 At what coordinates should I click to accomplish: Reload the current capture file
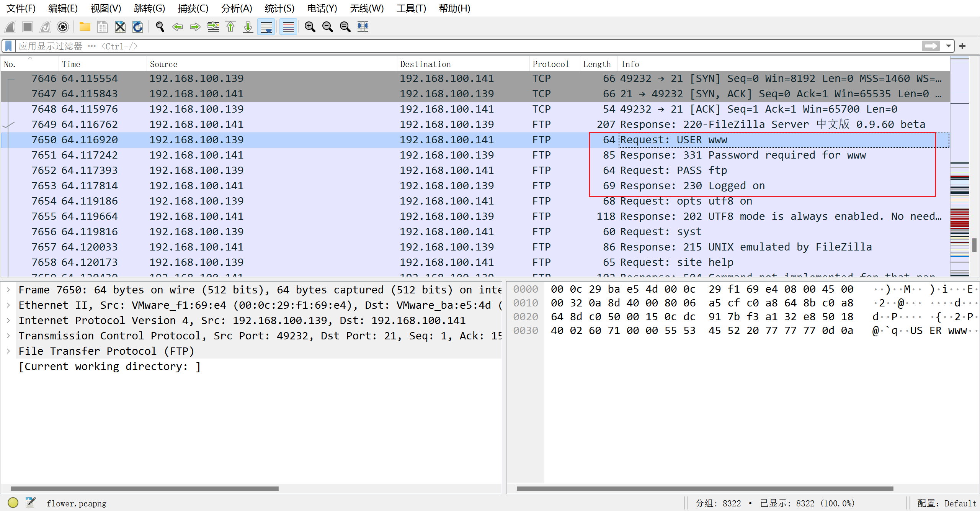137,27
